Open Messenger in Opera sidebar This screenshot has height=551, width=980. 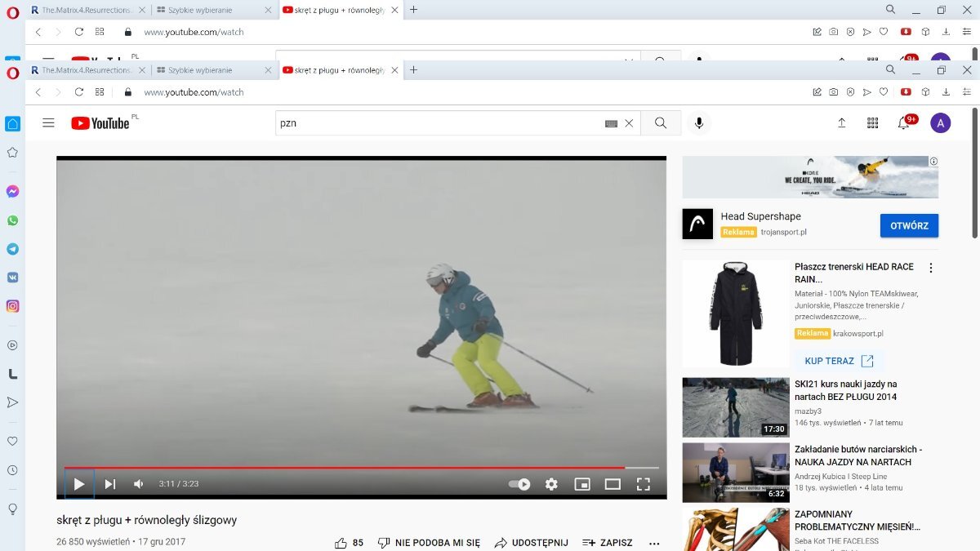pyautogui.click(x=12, y=192)
